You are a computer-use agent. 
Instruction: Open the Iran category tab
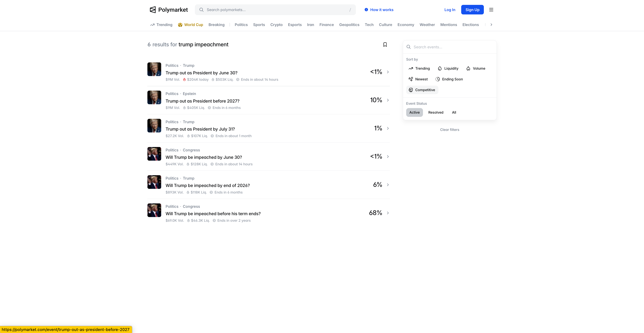click(x=310, y=25)
